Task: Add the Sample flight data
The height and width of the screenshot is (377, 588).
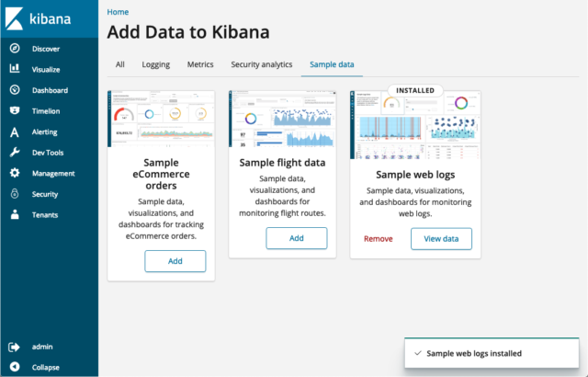Action: 297,238
